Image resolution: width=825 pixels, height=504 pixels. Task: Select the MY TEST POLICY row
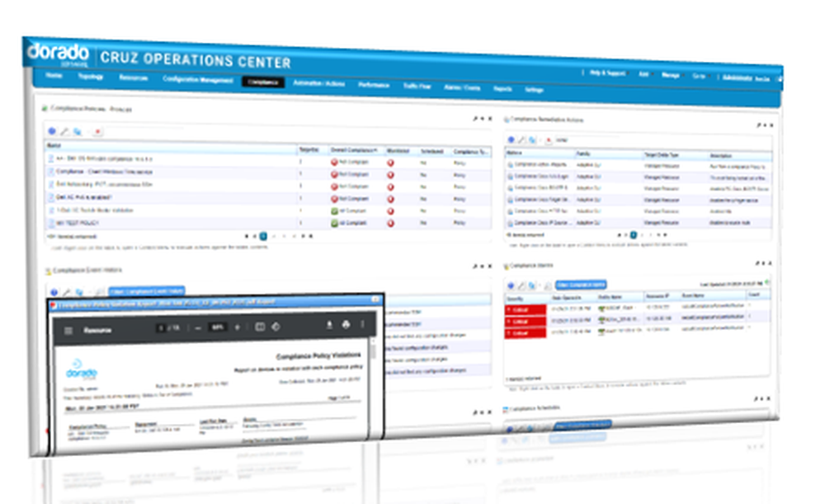click(x=268, y=223)
